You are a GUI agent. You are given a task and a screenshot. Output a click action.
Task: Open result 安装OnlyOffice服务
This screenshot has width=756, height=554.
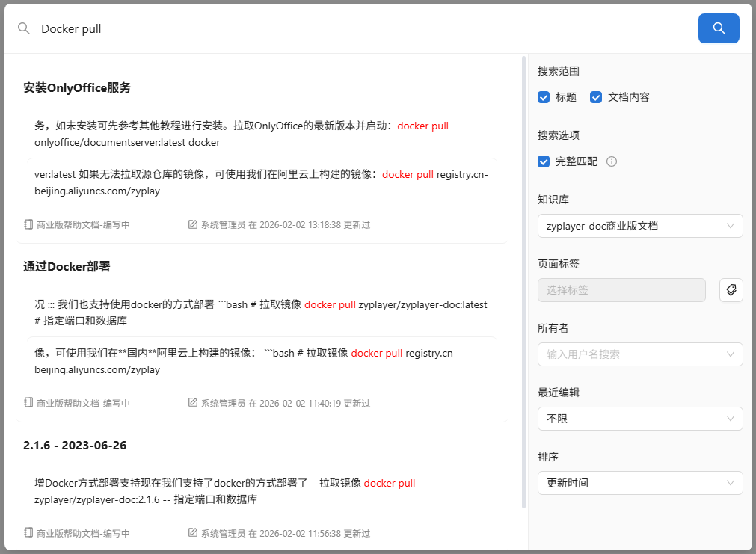point(77,87)
